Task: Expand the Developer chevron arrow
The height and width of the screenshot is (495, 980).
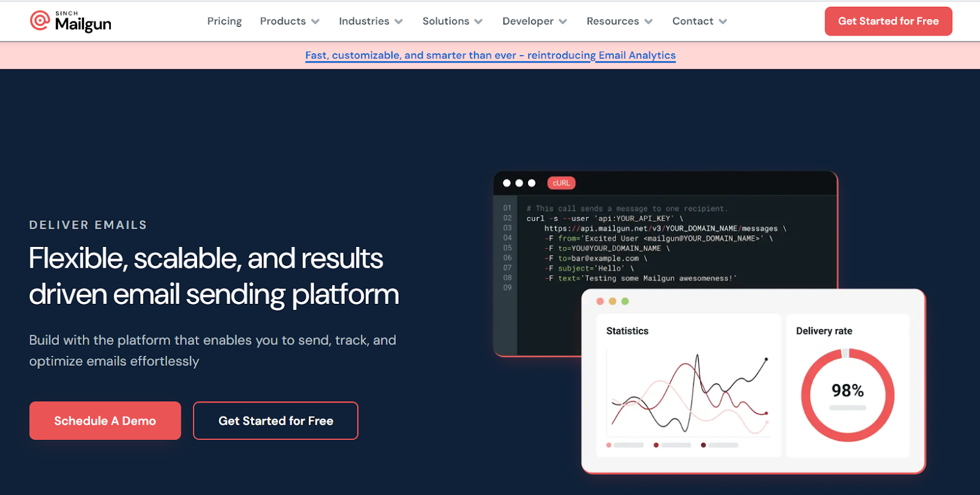Action: [x=563, y=21]
